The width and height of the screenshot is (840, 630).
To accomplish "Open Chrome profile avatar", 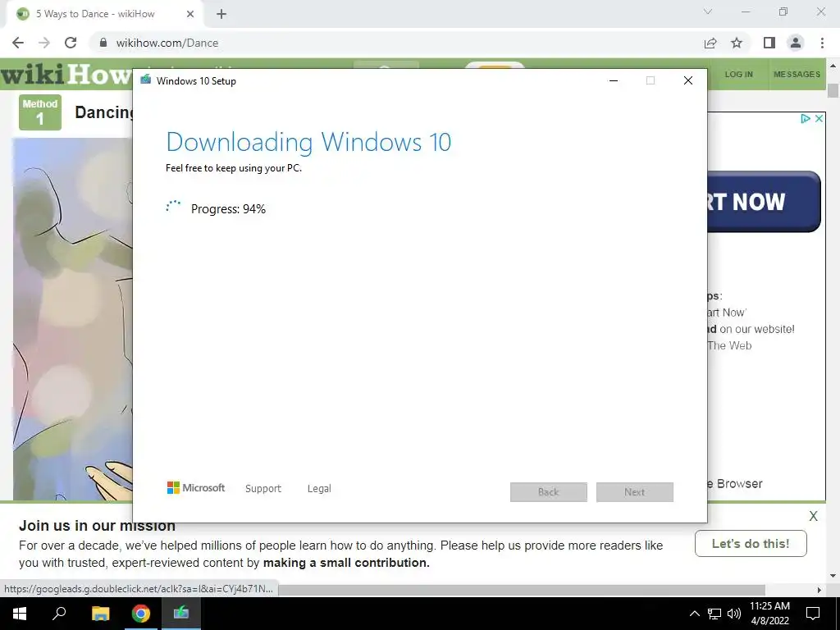I will [x=796, y=43].
